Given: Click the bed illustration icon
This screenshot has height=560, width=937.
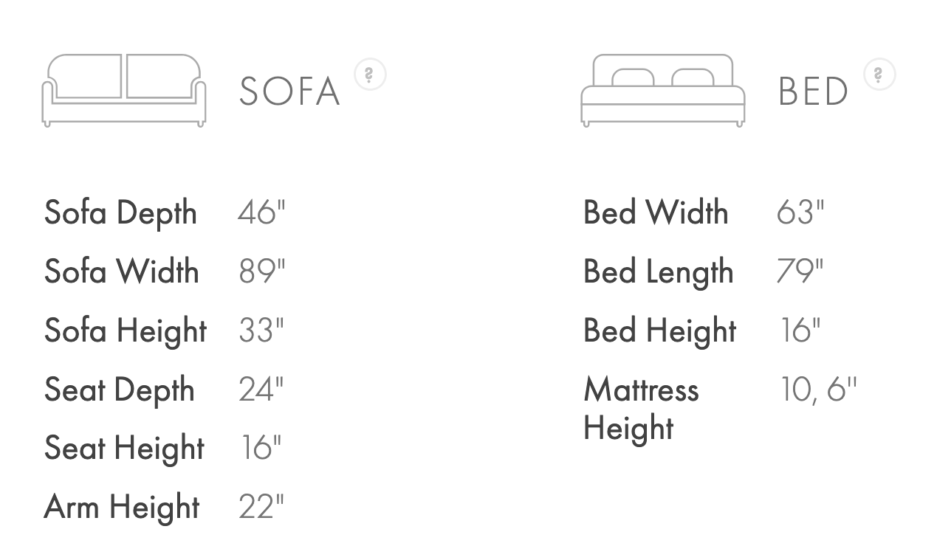Looking at the screenshot, I should (x=662, y=90).
